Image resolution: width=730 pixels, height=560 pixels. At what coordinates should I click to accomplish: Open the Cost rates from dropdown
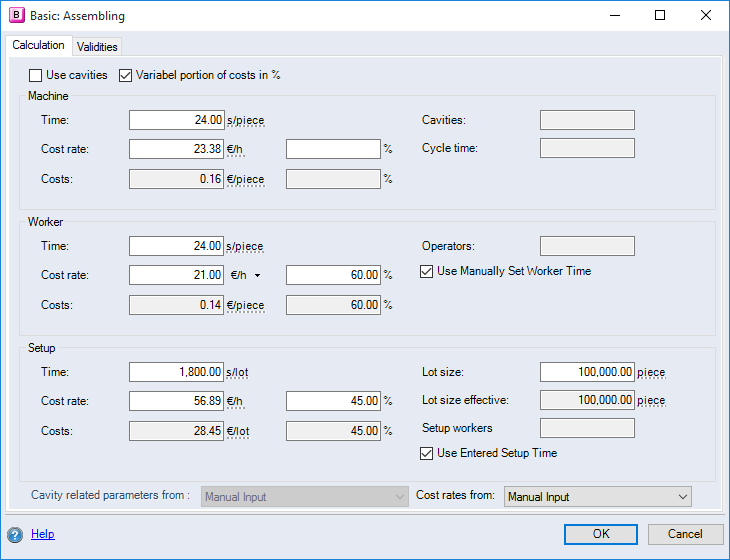click(x=597, y=496)
